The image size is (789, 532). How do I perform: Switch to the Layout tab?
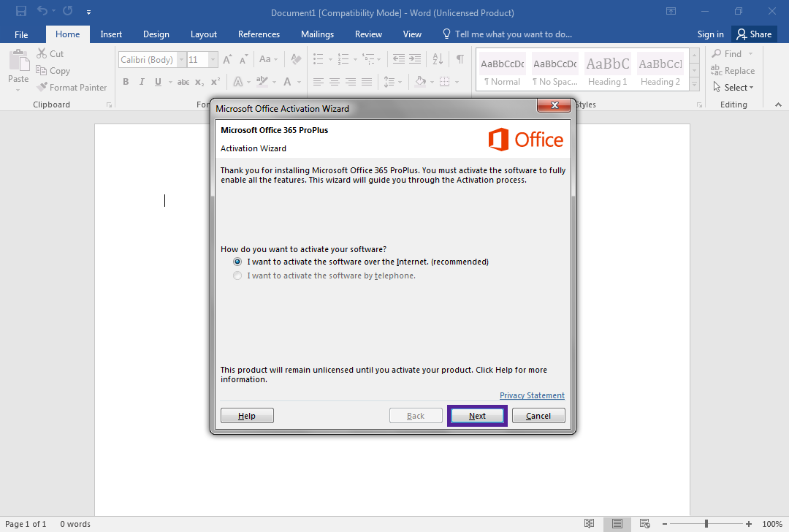204,34
